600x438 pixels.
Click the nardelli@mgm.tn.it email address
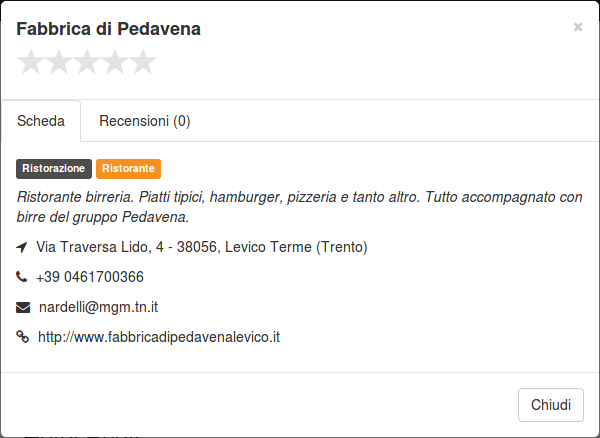[x=98, y=307]
